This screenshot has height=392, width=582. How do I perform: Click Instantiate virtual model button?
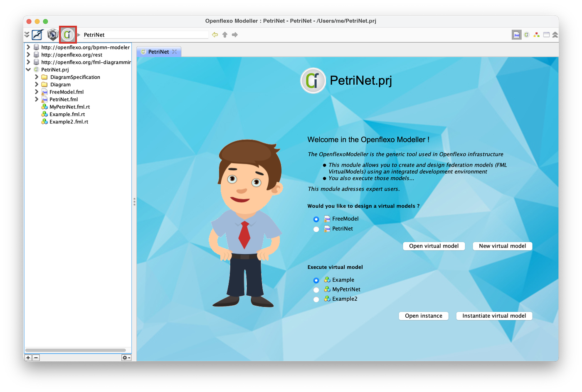pos(494,316)
